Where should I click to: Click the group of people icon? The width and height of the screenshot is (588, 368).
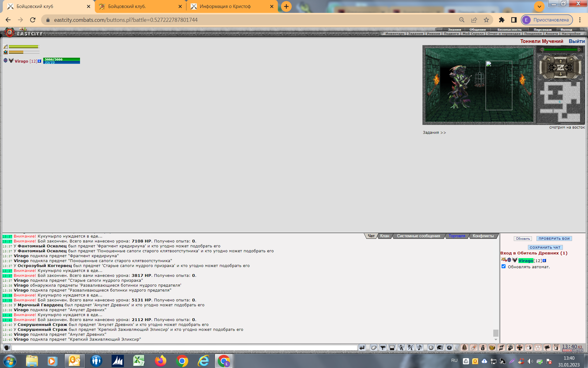538,348
